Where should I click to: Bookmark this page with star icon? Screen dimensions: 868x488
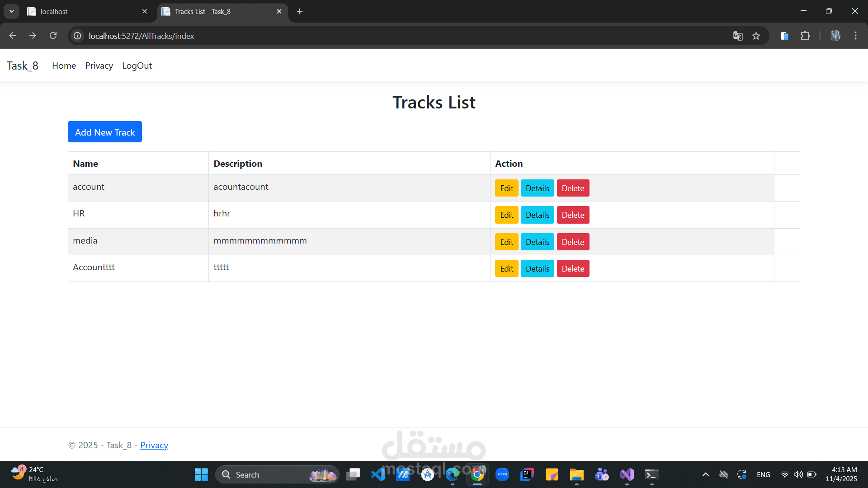point(756,36)
